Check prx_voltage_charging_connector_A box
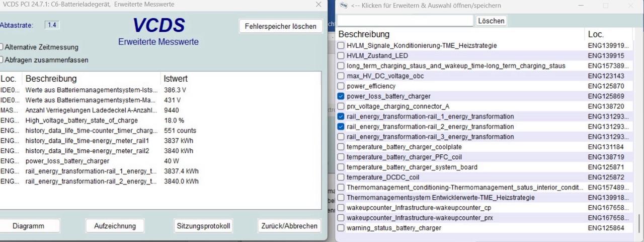644x242 pixels. tap(341, 106)
